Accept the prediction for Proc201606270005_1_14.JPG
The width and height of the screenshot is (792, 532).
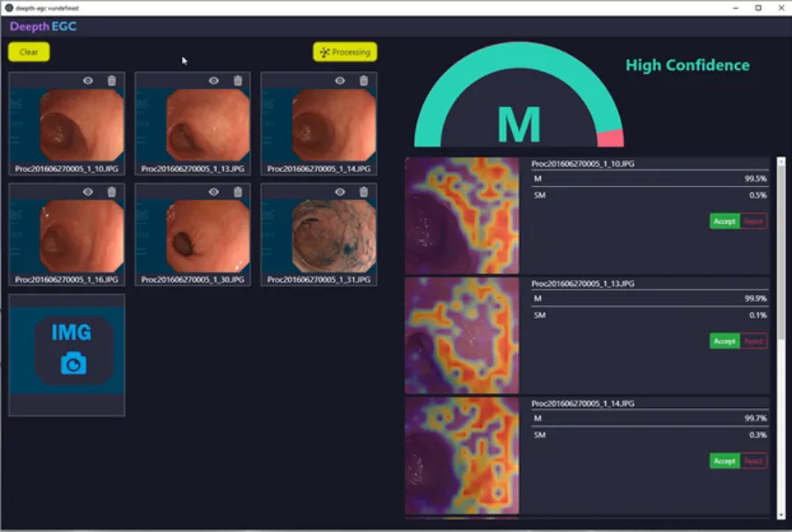tap(724, 461)
